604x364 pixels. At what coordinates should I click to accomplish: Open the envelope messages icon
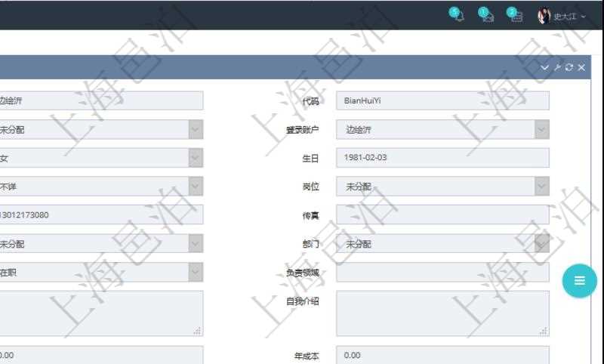pyautogui.click(x=486, y=14)
